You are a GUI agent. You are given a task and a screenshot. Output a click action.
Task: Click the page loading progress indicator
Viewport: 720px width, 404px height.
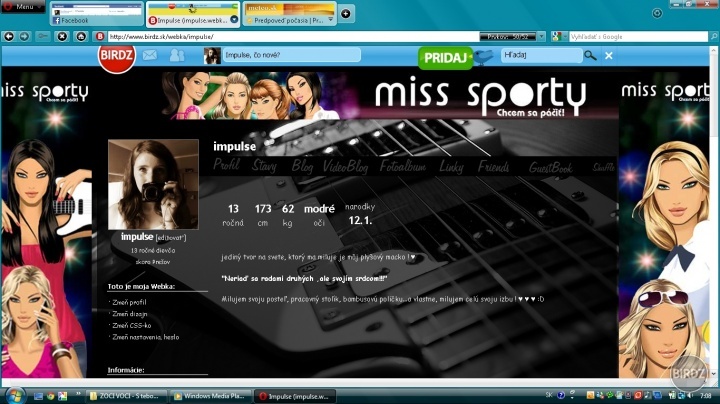[507, 36]
